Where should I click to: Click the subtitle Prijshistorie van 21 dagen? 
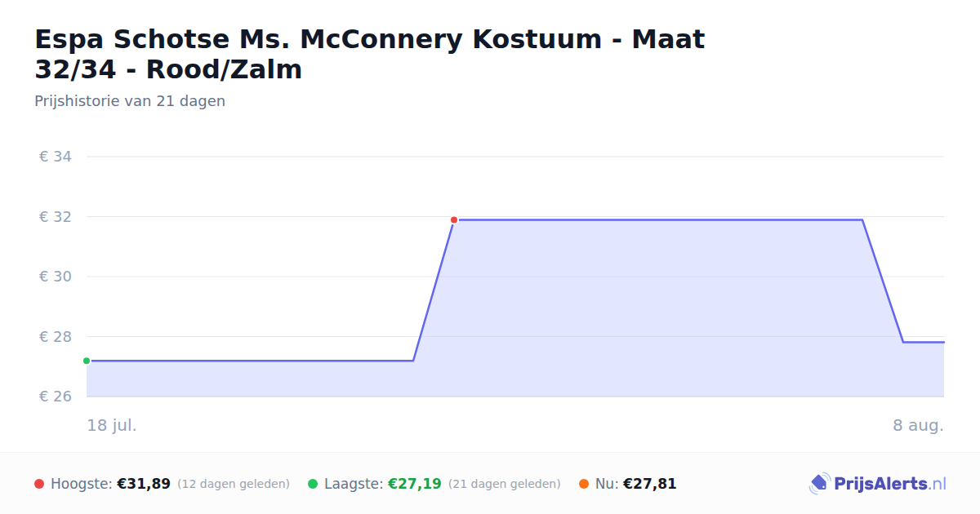[130, 101]
